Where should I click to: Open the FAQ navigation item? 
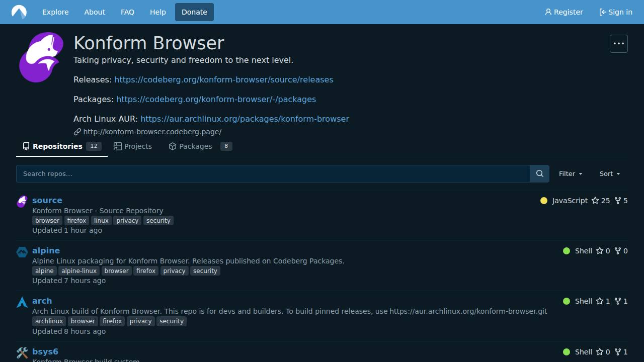(127, 12)
